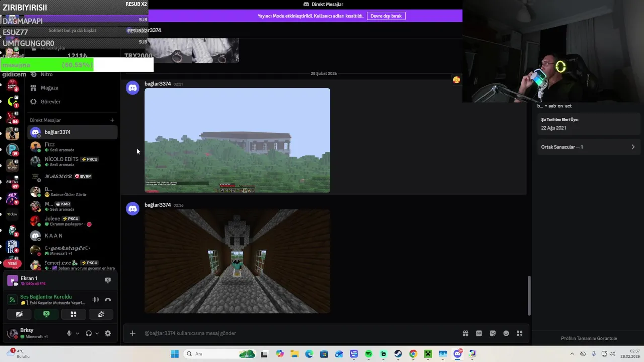Open the soundboard button
Image resolution: width=644 pixels, height=362 pixels.
pos(101,314)
